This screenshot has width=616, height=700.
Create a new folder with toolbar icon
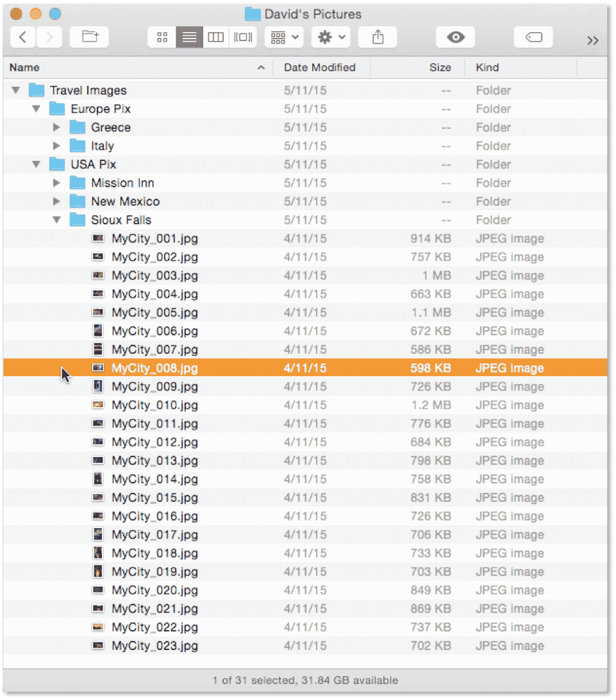(90, 37)
